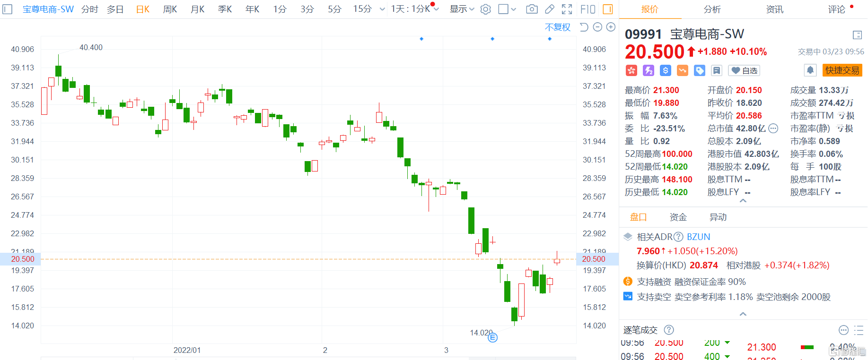
Task: Activate the drawing pencil tool
Action: coord(550,9)
